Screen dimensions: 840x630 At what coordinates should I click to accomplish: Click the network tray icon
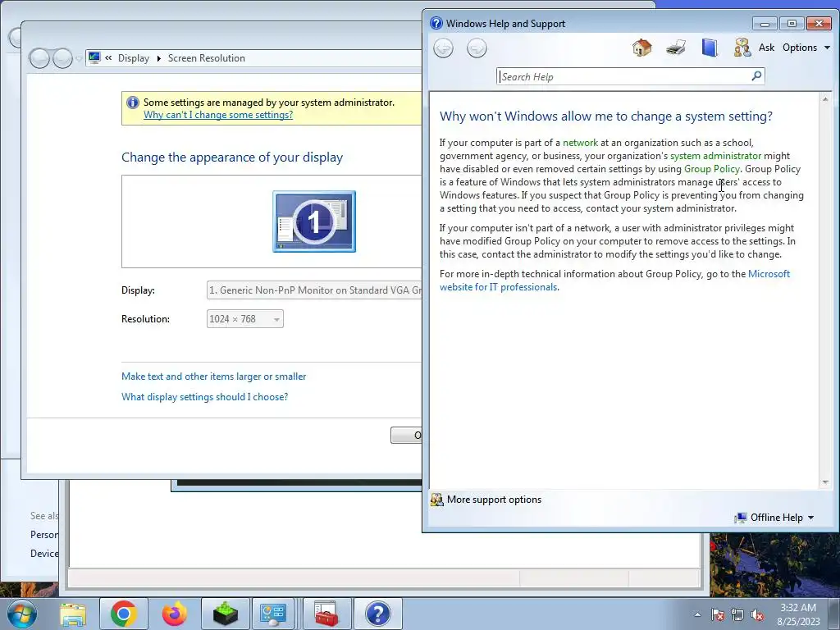[x=737, y=614]
